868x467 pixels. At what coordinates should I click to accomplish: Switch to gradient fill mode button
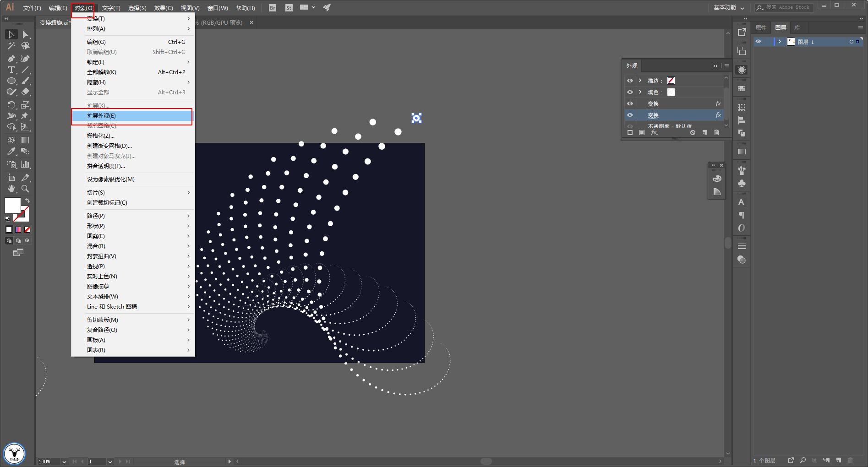[18, 229]
